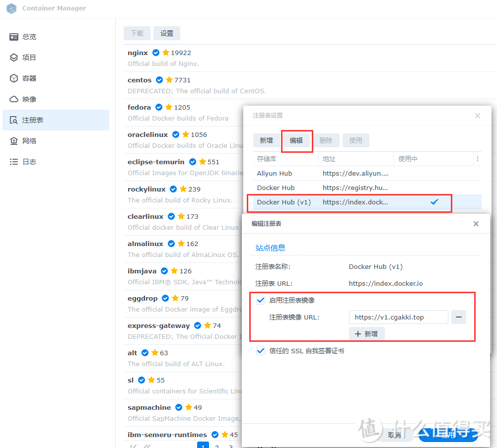
Task: Open the 映像 images section
Action: [x=29, y=99]
